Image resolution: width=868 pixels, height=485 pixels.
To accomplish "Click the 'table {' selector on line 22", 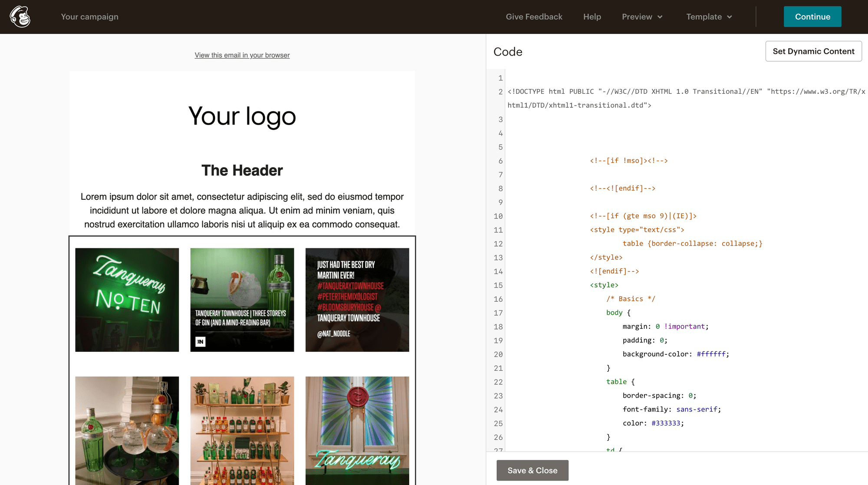I will [x=620, y=382].
